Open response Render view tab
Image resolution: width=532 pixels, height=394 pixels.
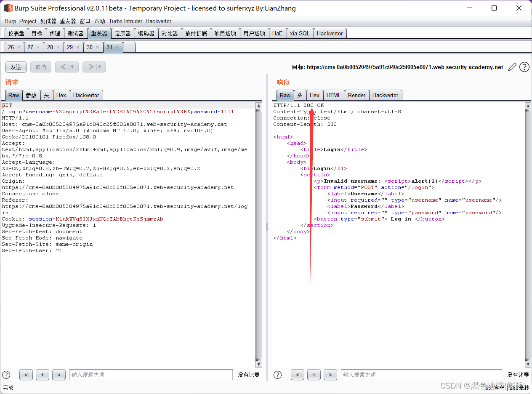click(x=356, y=95)
